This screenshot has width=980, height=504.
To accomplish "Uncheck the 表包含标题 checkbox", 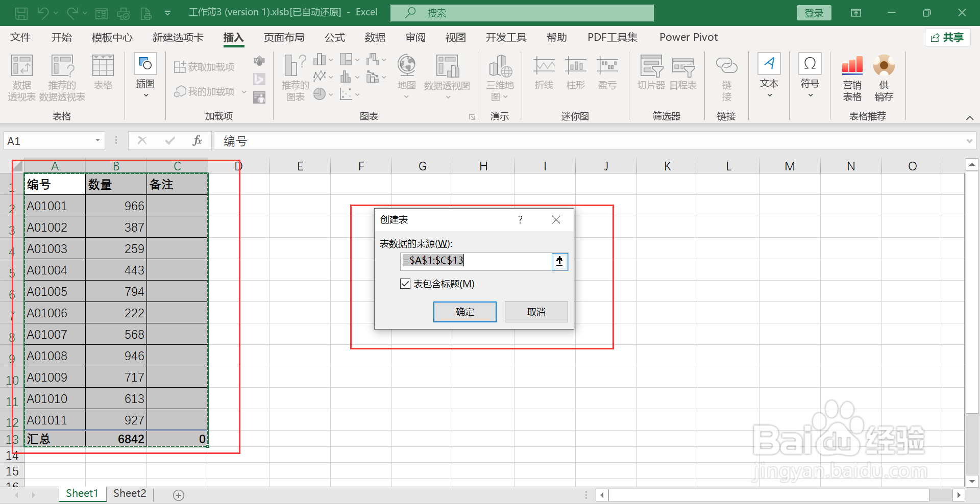I will point(405,284).
